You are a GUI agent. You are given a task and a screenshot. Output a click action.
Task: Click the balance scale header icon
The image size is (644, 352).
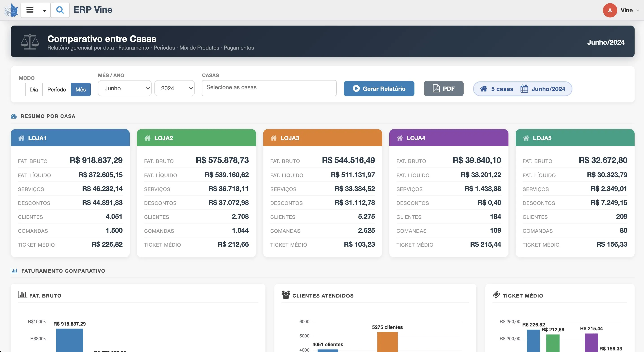point(30,42)
